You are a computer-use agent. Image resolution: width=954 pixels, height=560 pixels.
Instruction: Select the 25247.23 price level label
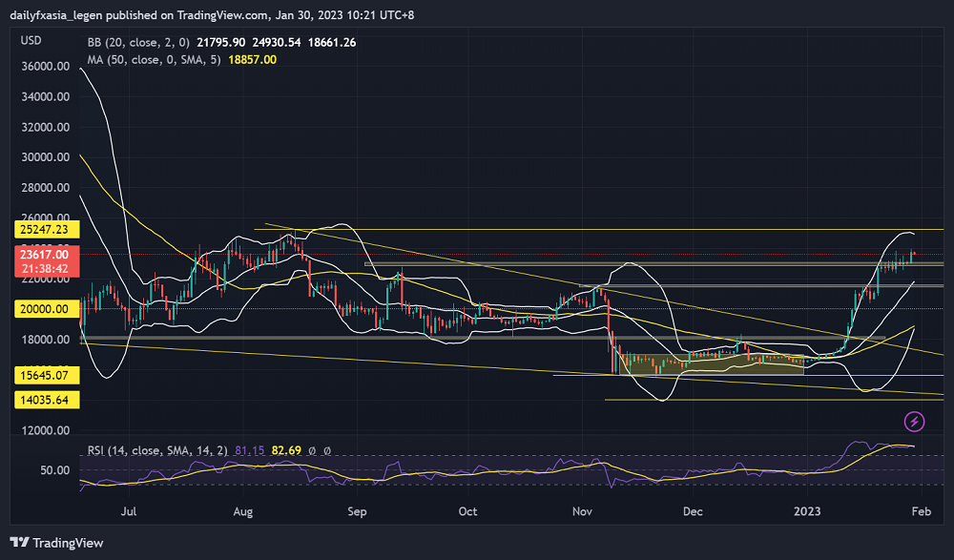tap(47, 230)
